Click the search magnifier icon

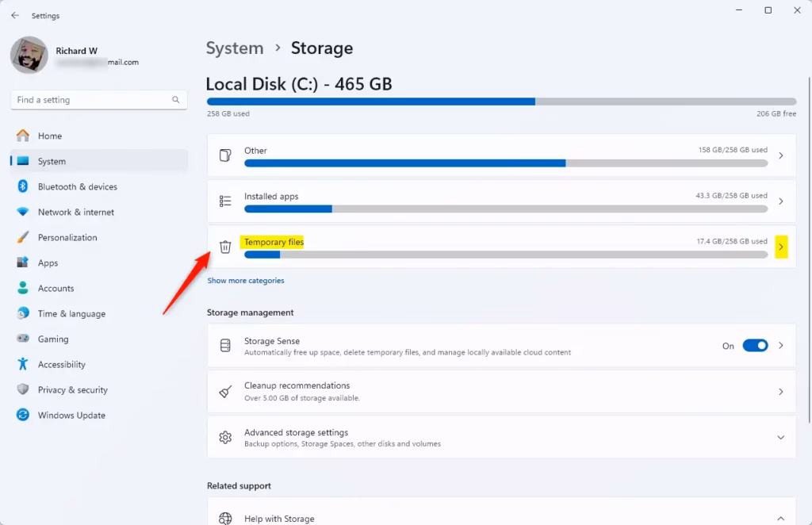pyautogui.click(x=175, y=100)
